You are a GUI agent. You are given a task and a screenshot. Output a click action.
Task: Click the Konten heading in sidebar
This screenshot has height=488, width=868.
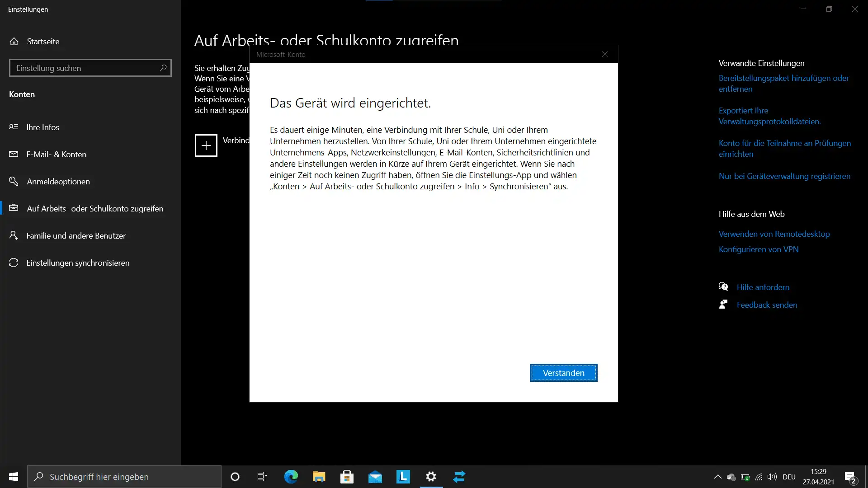click(22, 94)
